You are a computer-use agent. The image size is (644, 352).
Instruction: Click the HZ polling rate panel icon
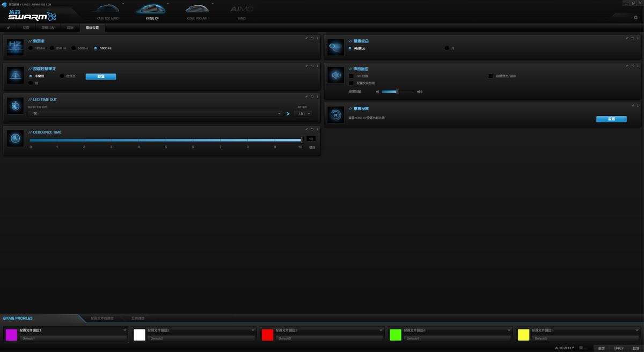click(x=15, y=48)
